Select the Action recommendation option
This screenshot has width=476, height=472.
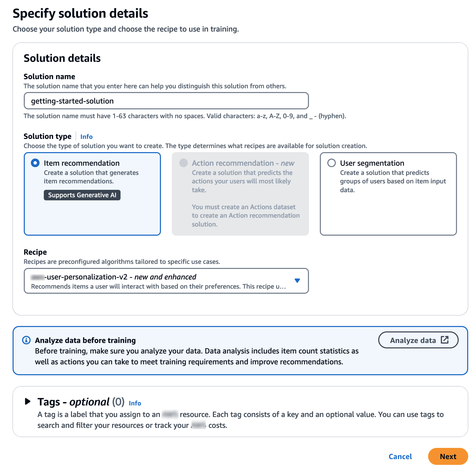pos(240,194)
